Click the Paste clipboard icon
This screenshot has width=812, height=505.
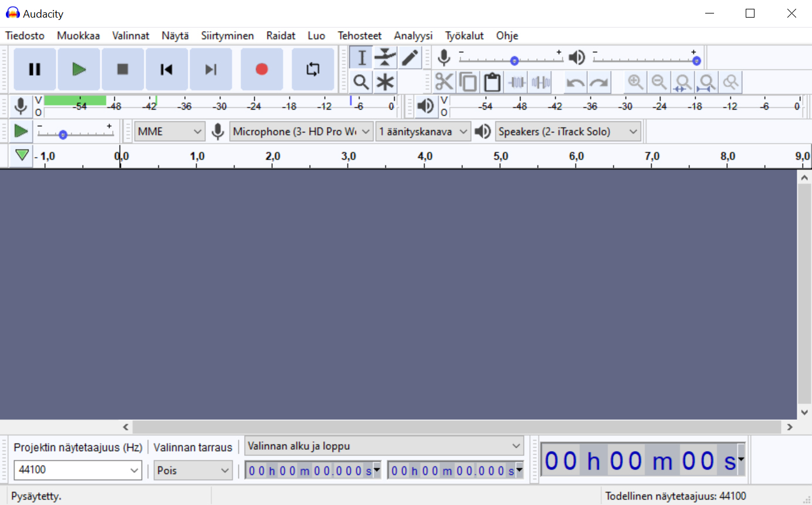click(x=492, y=82)
